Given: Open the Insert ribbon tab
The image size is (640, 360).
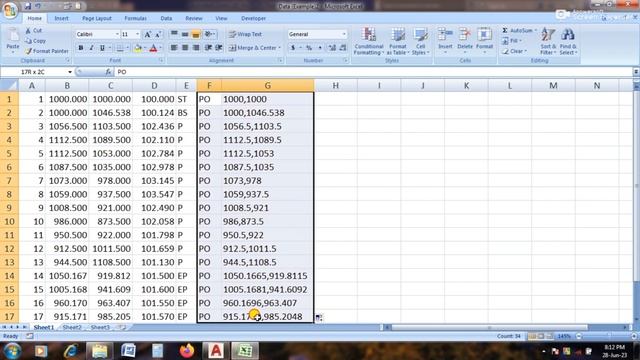Looking at the screenshot, I should 62,18.
